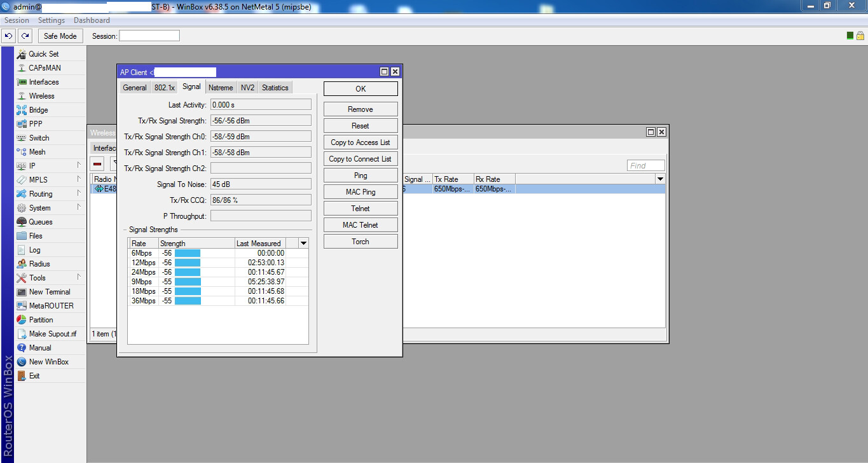
Task: Click the Remove button
Action: pyautogui.click(x=361, y=109)
